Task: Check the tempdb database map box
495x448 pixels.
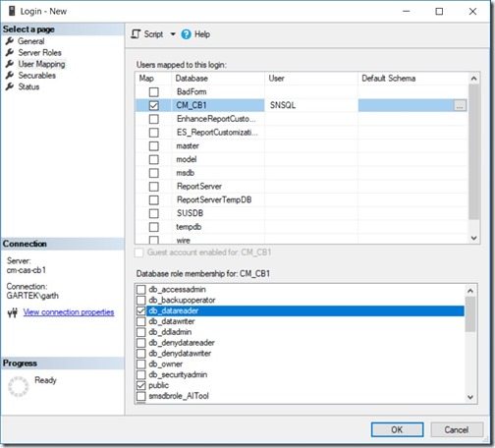Action: point(154,227)
